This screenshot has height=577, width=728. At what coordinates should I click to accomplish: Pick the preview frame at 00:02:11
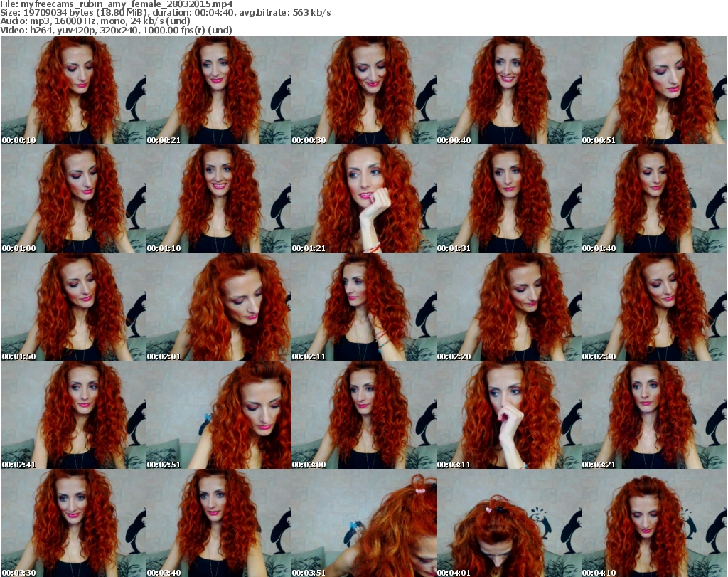tap(363, 307)
